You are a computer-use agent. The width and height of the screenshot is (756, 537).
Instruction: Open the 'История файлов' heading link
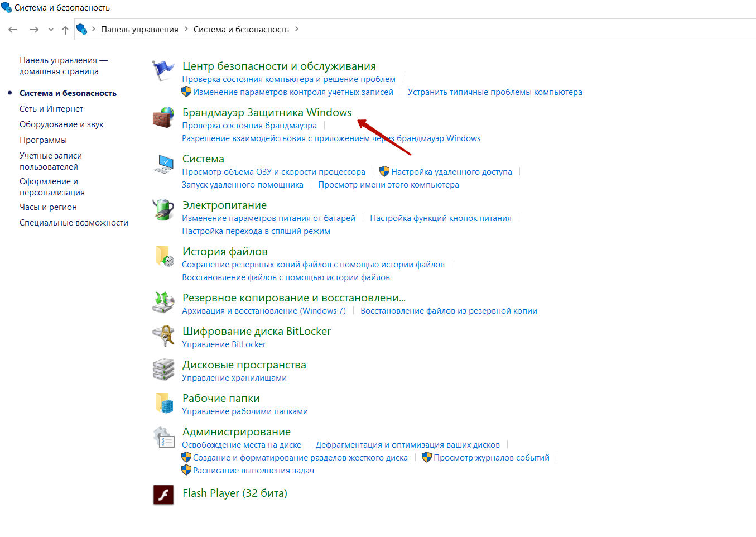(225, 251)
